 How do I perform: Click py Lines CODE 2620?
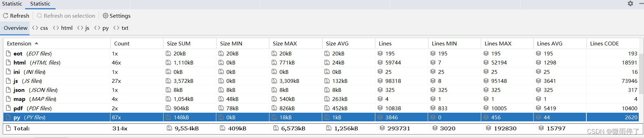631,118
